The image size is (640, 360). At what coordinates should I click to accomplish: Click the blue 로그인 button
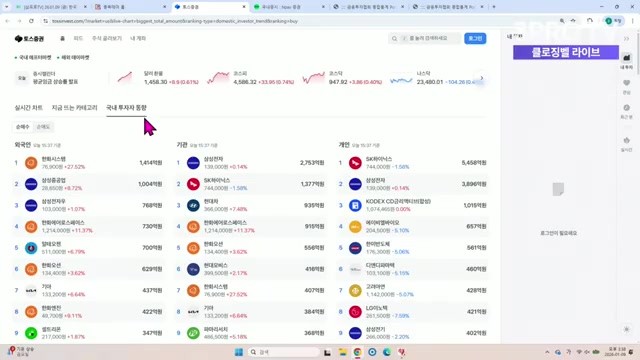(475, 38)
